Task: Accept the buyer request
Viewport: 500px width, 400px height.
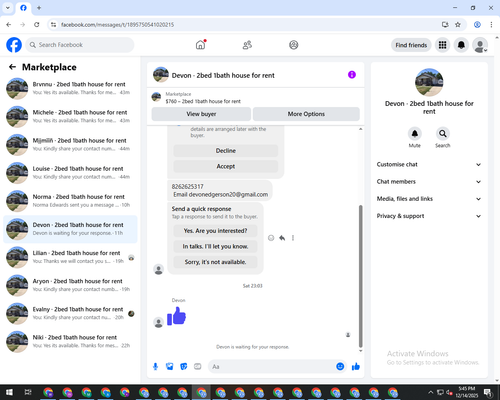Action: [x=226, y=166]
